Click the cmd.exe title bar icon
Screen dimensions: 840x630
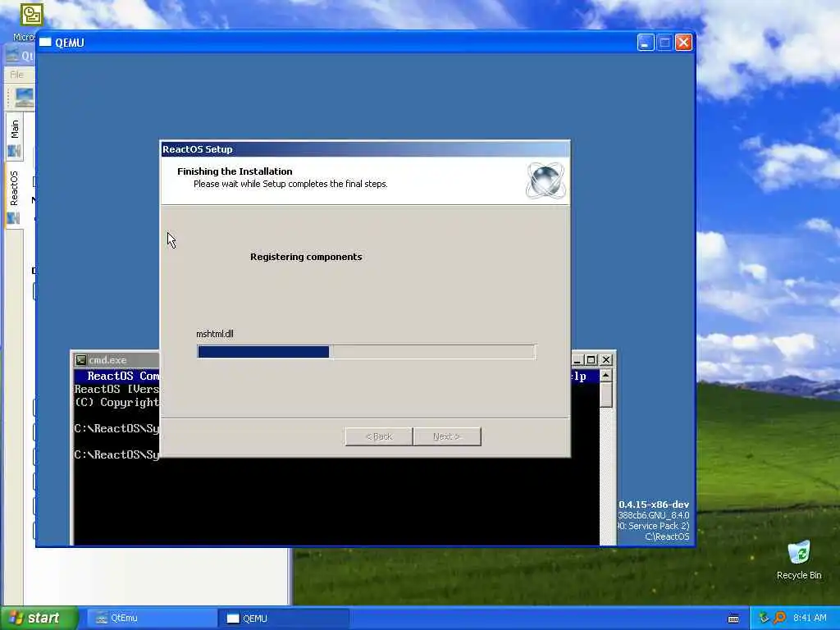81,360
